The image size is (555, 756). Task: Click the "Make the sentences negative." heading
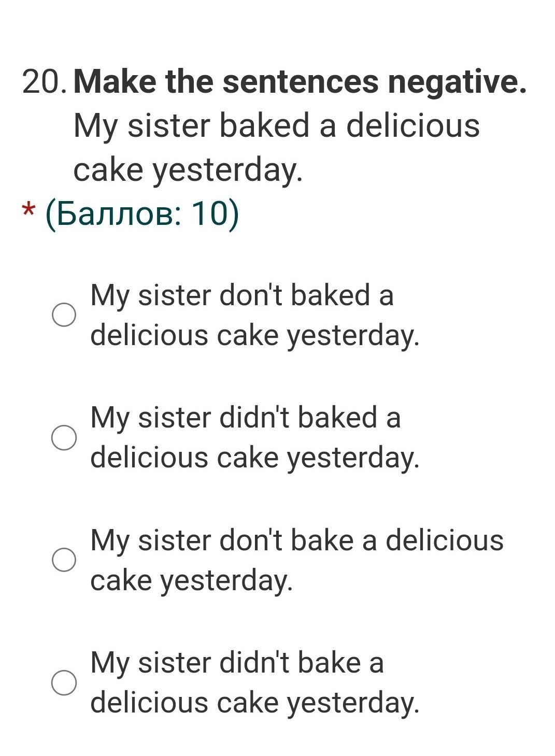(x=300, y=82)
